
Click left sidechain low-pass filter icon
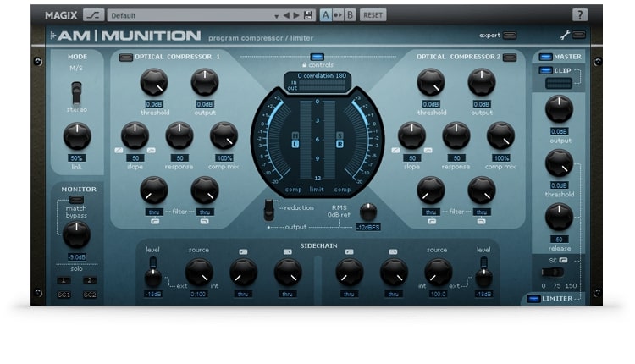[x=287, y=252]
